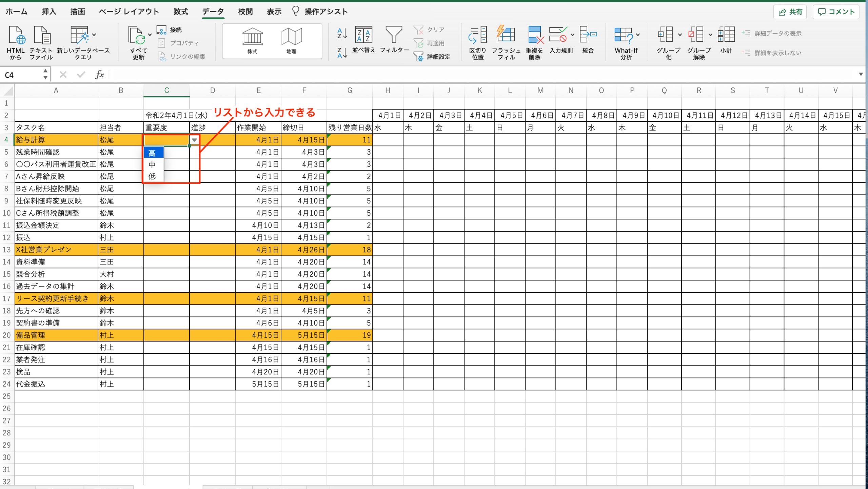Open the 挿入 tab
Screen dimensions: 868x489
tap(49, 12)
